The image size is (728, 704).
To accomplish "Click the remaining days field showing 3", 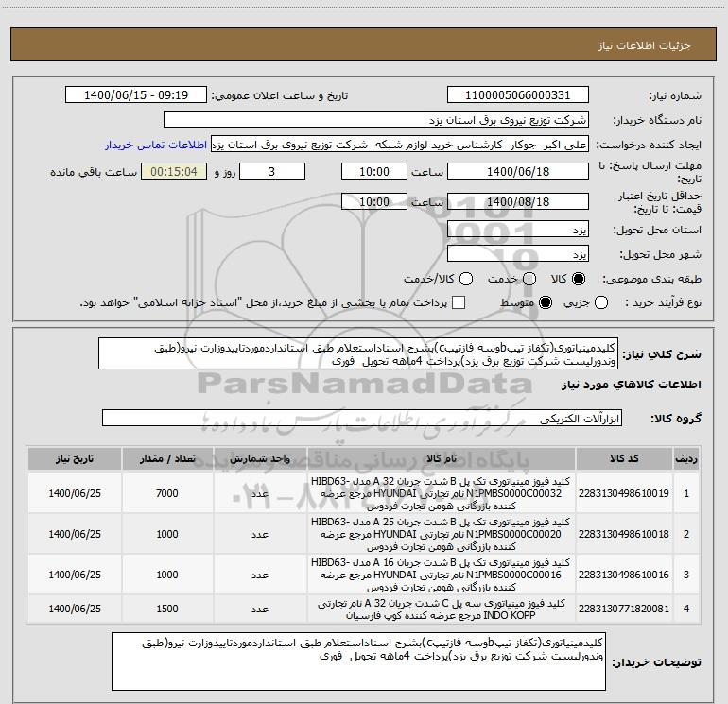I will pos(272,171).
